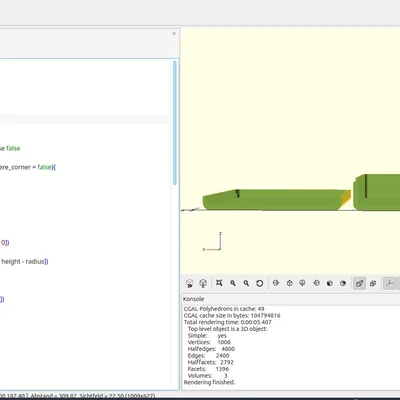This screenshot has height=400, width=400.
Task: Place cursor on the "height - radius" code line
Action: [x=24, y=262]
